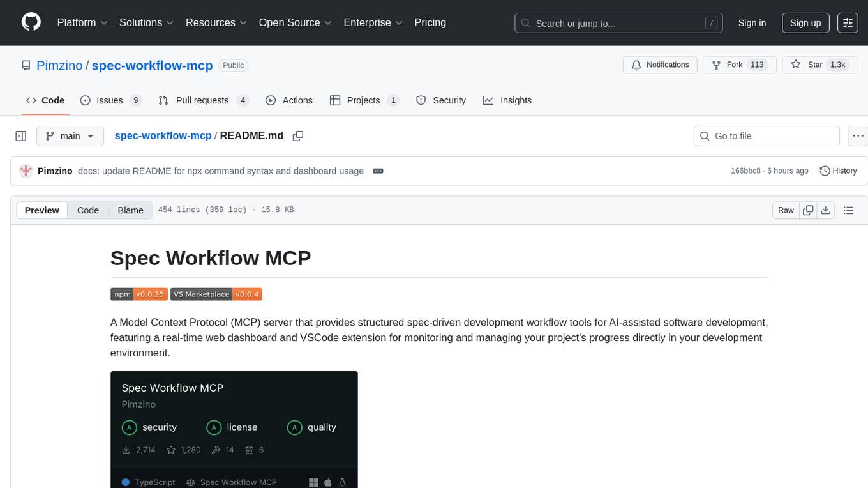Select the Preview view
Viewport: 868px width, 488px height.
coord(42,210)
